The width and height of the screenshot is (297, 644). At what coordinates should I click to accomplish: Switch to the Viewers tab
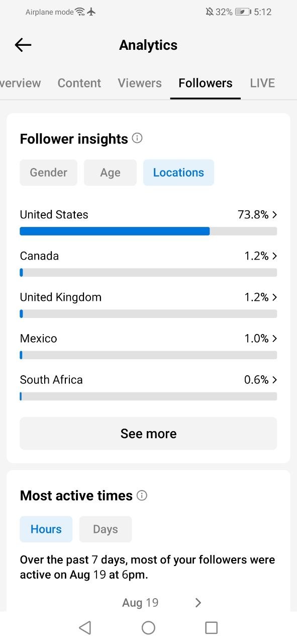point(140,83)
